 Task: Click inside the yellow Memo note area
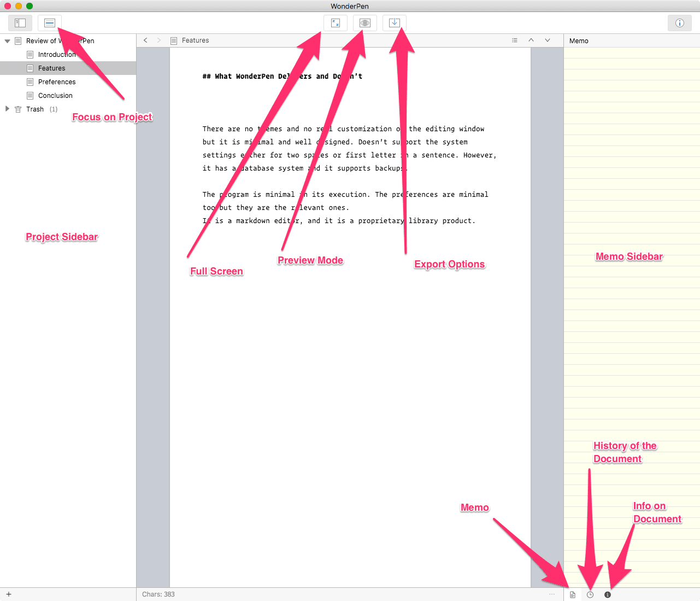click(632, 317)
